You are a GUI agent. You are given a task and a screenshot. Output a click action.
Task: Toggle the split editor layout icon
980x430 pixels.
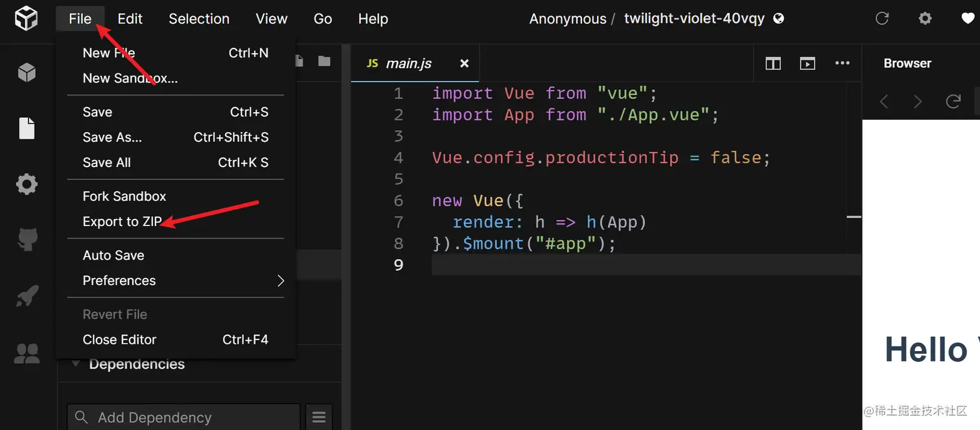[773, 63]
